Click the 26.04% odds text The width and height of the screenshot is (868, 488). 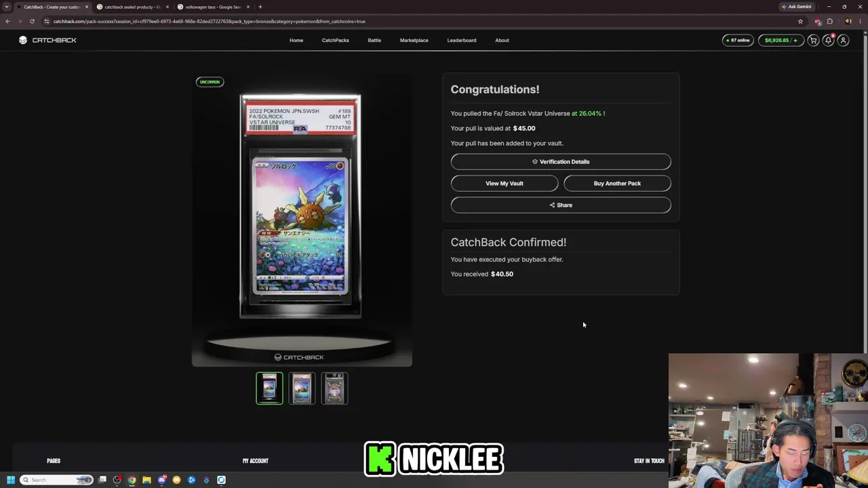590,113
